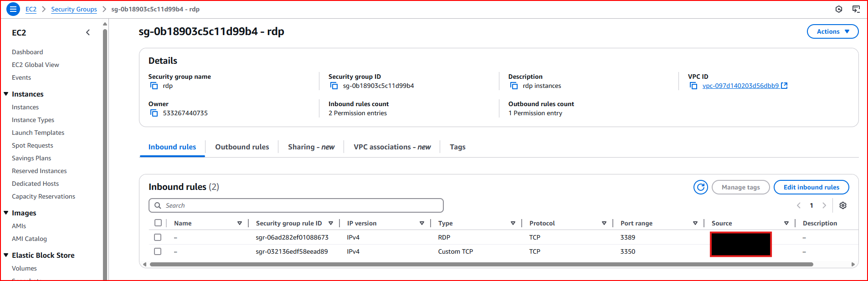Go to EC2 breadcrumb link
868x281 pixels.
[x=31, y=9]
